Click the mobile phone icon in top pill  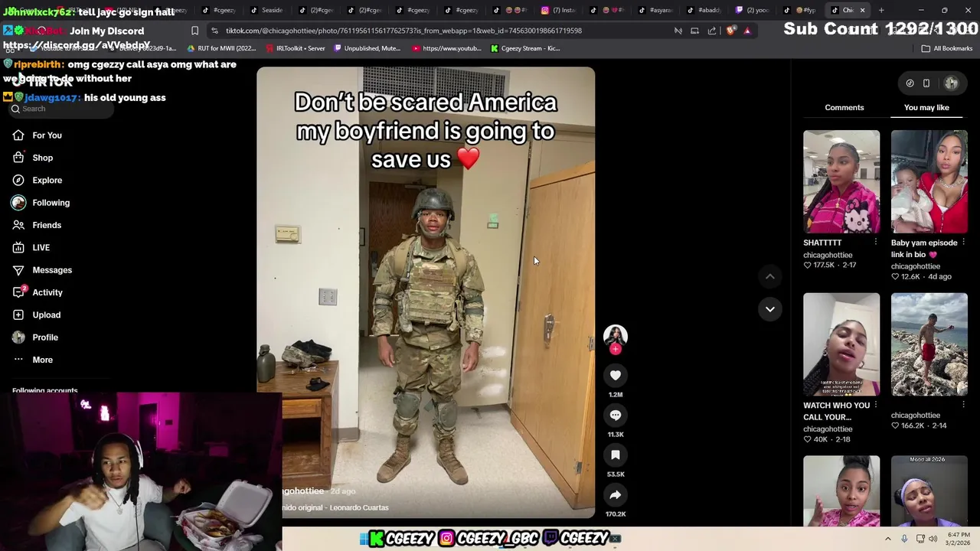click(x=926, y=83)
